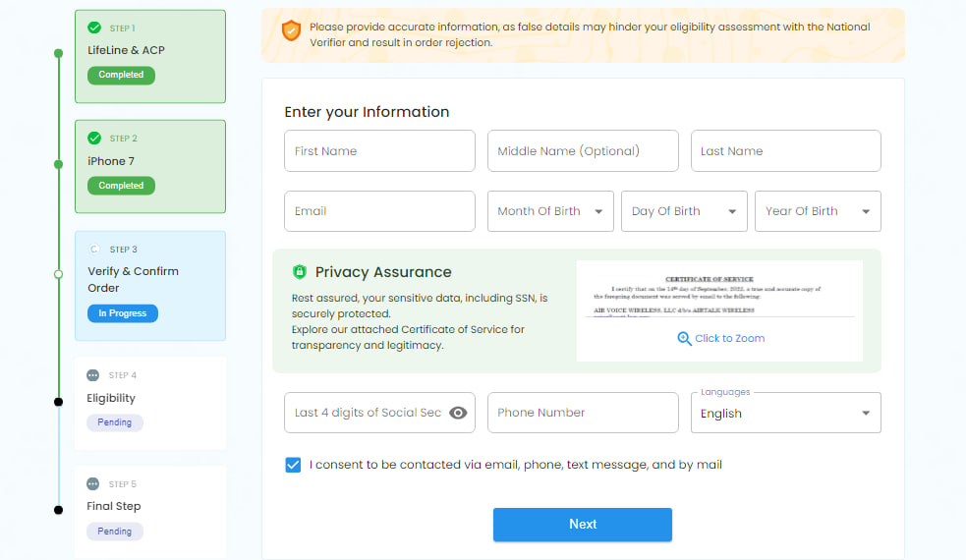Click the magnifier zoom icon beside Click to Zoom

684,338
